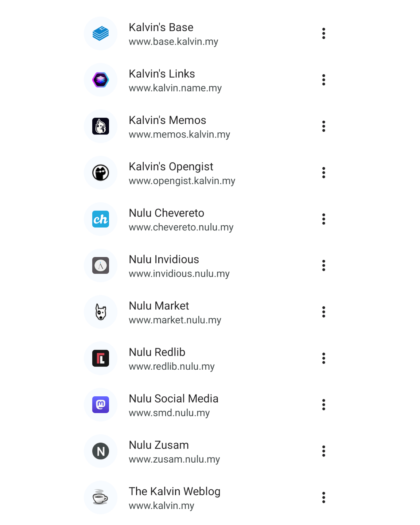Open overflow menu for Nulu Zusam
This screenshot has width=420, height=525.
(323, 451)
